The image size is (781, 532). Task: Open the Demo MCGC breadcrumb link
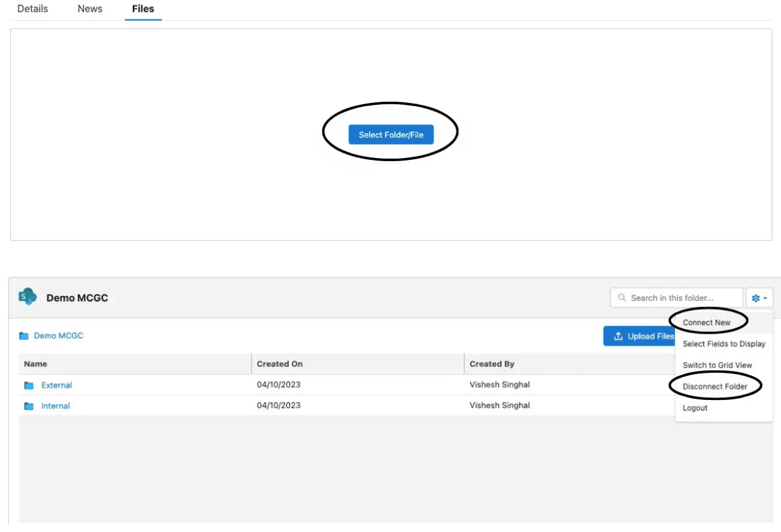tap(58, 336)
